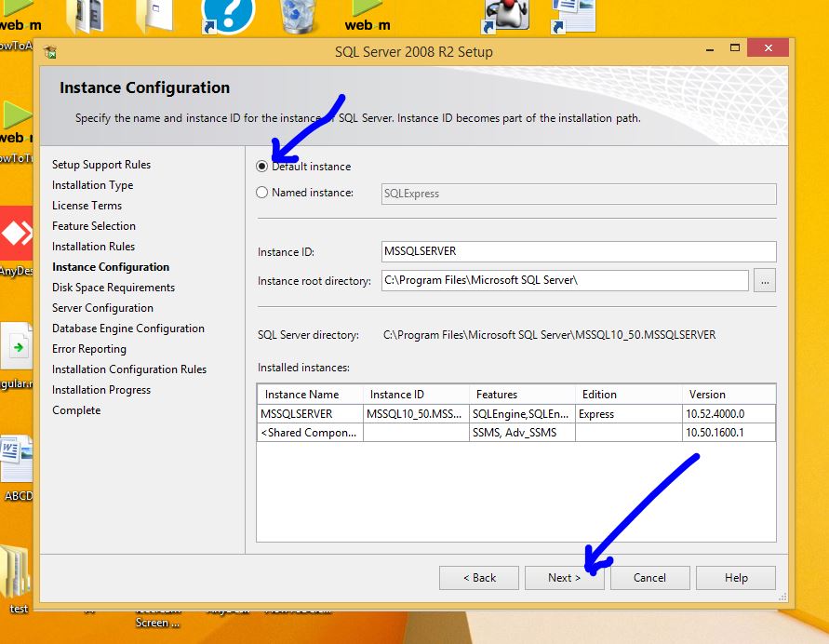Image resolution: width=829 pixels, height=644 pixels.
Task: Open the blue question mark desktop shortcut
Action: click(227, 16)
